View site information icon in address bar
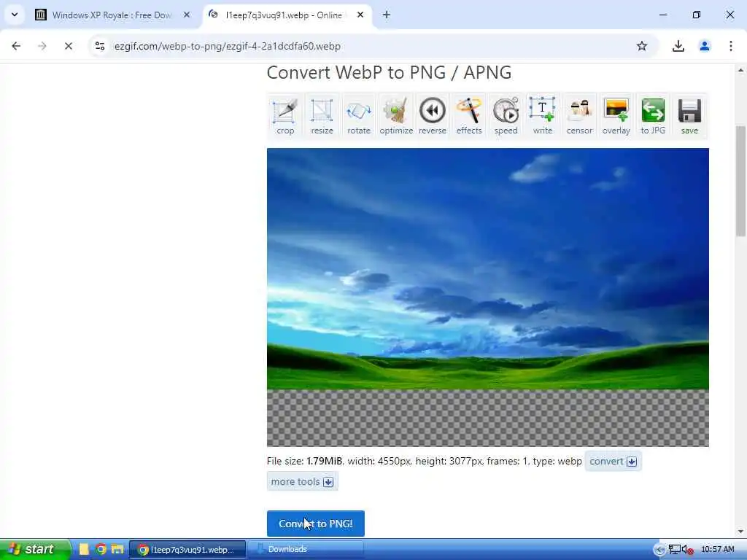747x560 pixels. tap(99, 46)
